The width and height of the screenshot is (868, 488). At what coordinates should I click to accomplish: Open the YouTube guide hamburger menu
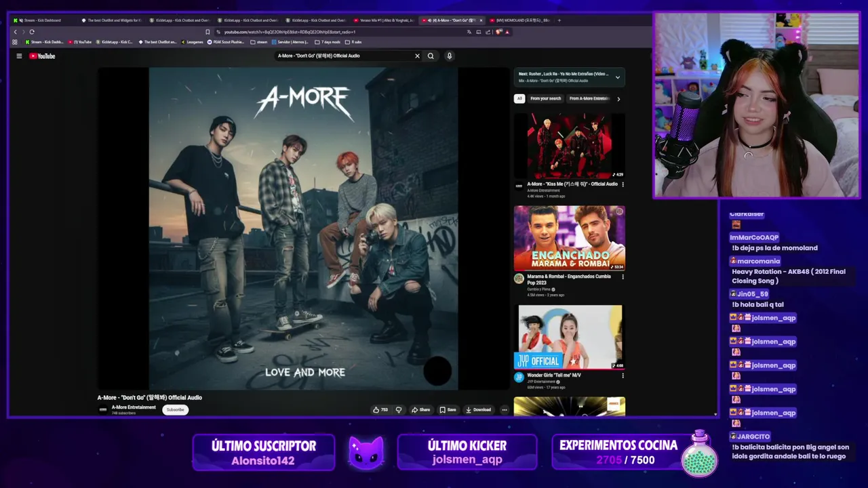tap(19, 56)
